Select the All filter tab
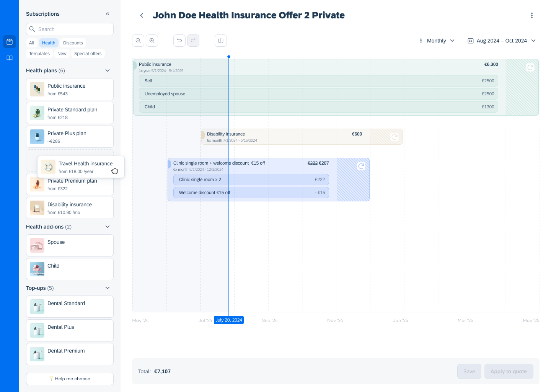The image size is (551, 392). point(32,43)
